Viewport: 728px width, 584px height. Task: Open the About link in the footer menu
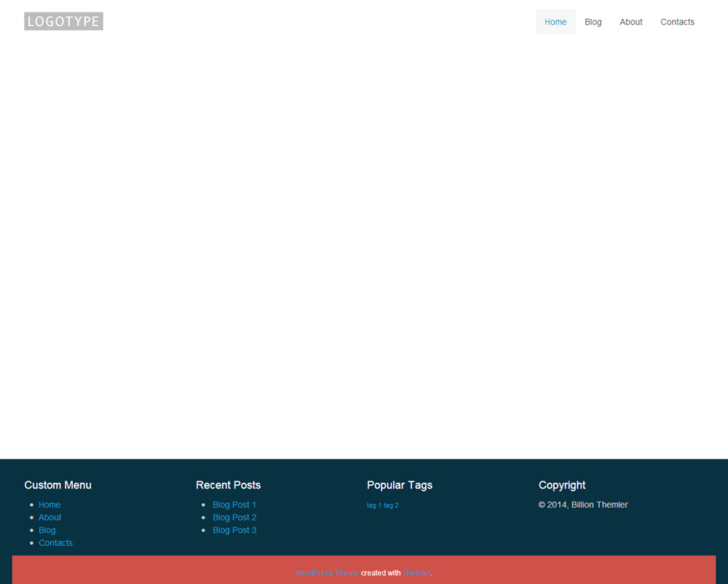[x=50, y=518]
